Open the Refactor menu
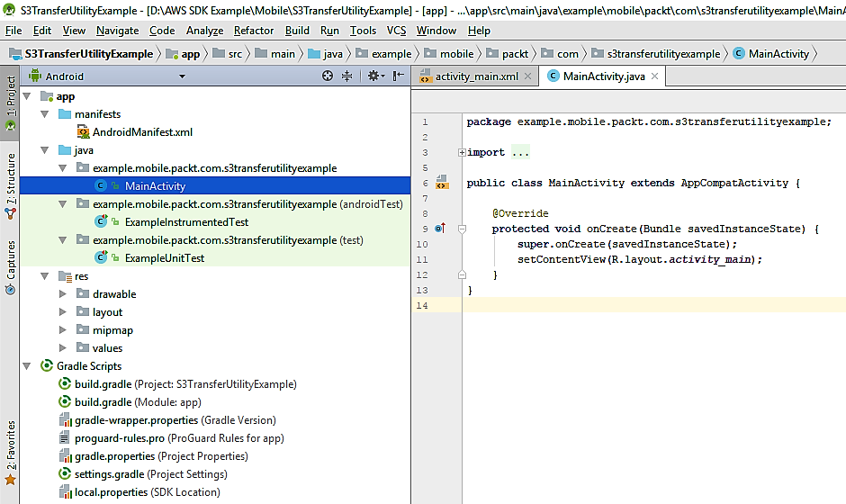Image resolution: width=846 pixels, height=504 pixels. (x=254, y=31)
